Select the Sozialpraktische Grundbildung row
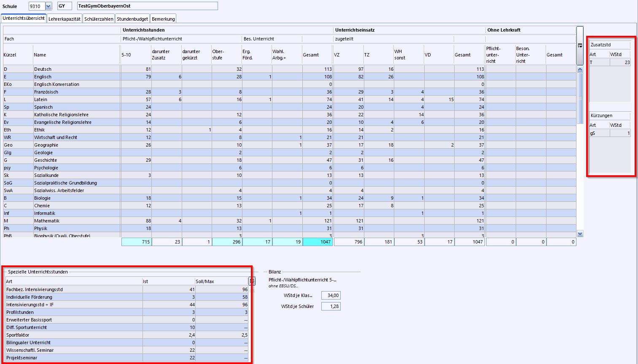Screen dimensions: 638x364 pos(289,183)
